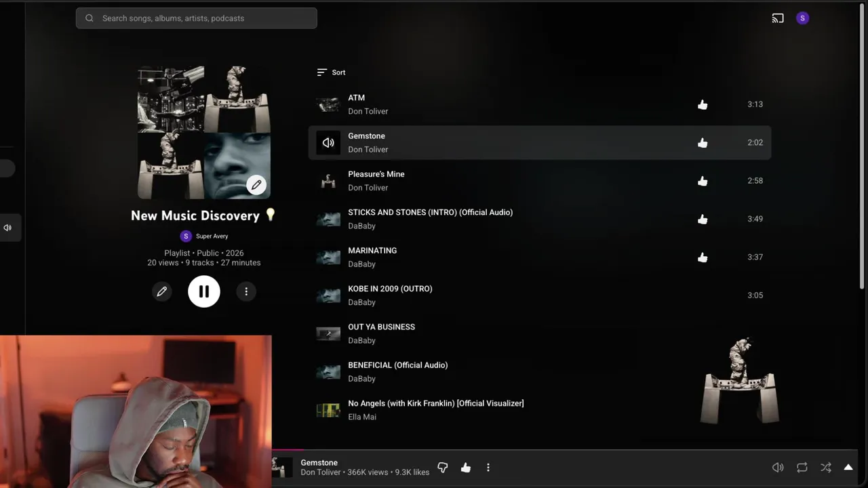Screen dimensions: 868x488
Task: Open the cast to device icon
Action: pyautogui.click(x=778, y=18)
